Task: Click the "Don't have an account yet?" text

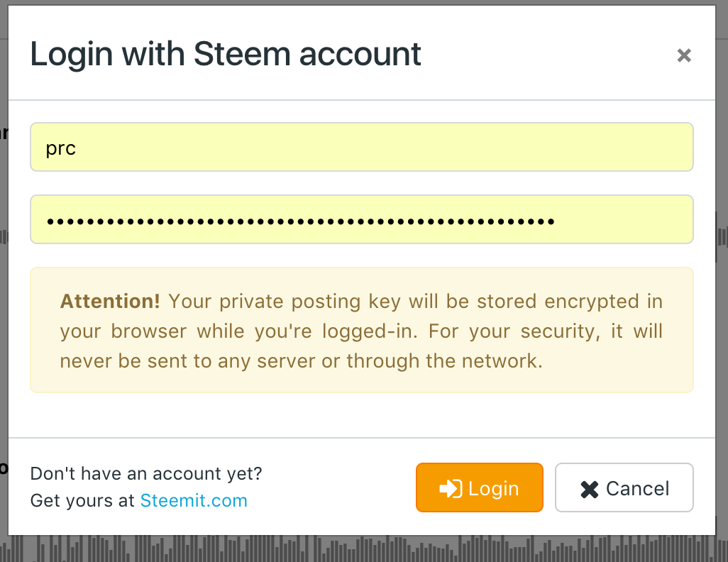Action: pyautogui.click(x=146, y=473)
